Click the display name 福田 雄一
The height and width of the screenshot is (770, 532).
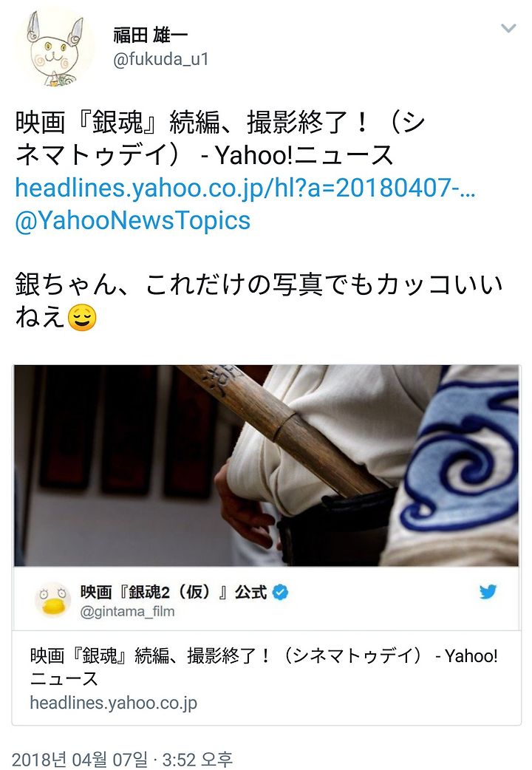[150, 35]
